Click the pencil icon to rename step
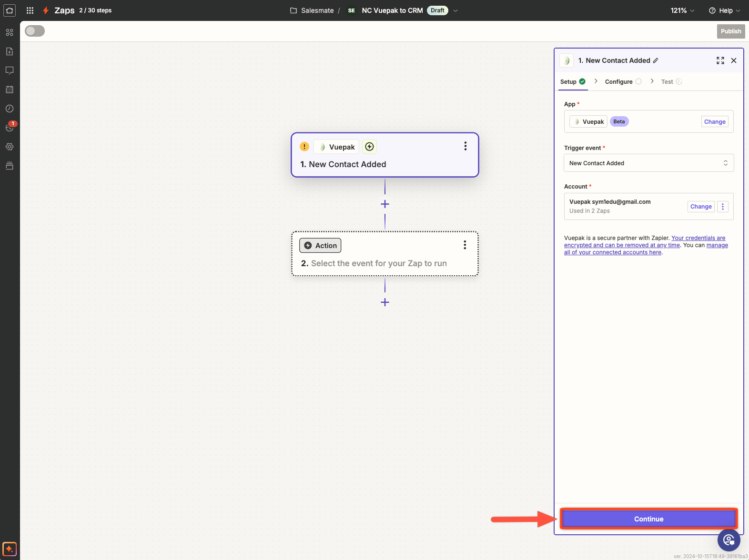749x560 pixels. pos(656,60)
